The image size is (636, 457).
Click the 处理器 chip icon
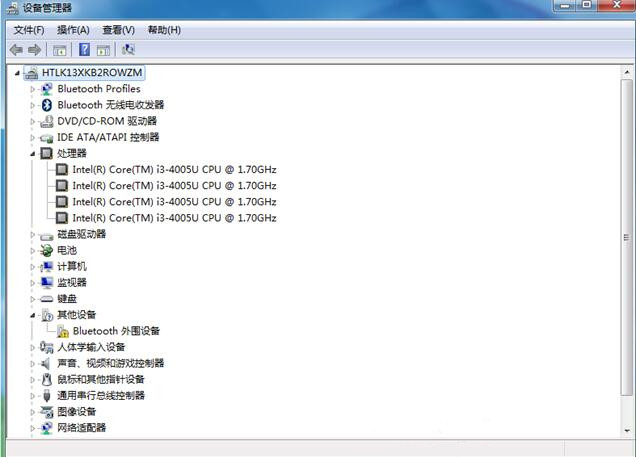[47, 153]
